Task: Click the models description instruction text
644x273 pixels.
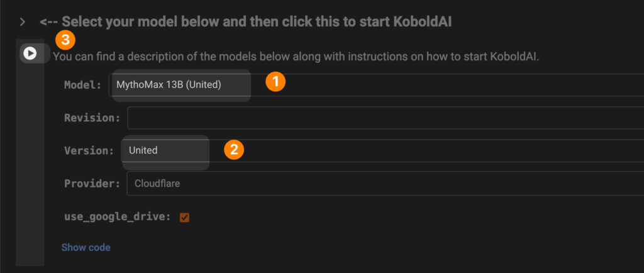Action: pos(296,57)
